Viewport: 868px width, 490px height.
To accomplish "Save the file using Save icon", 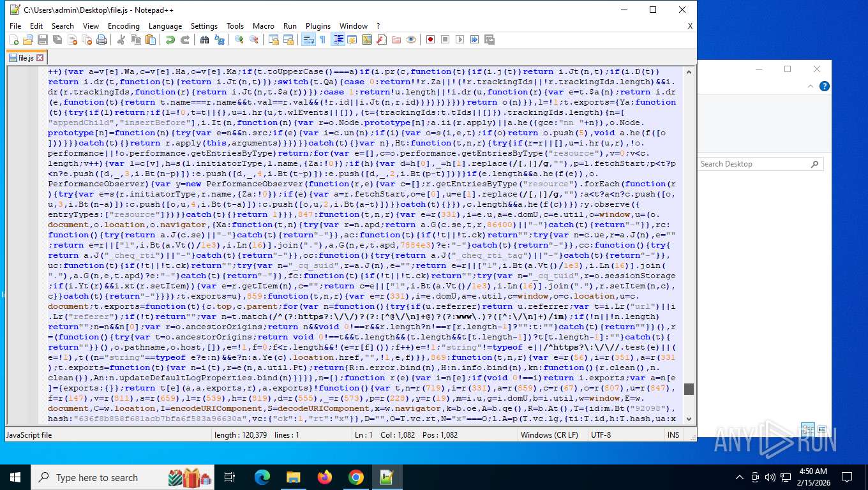I will tap(43, 40).
